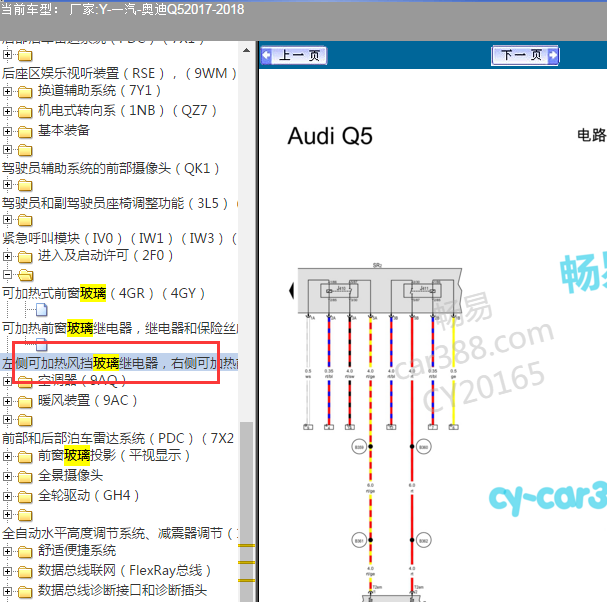Click folder icon above 驾驶员和副驾驶员座椅调整功能

click(x=25, y=185)
